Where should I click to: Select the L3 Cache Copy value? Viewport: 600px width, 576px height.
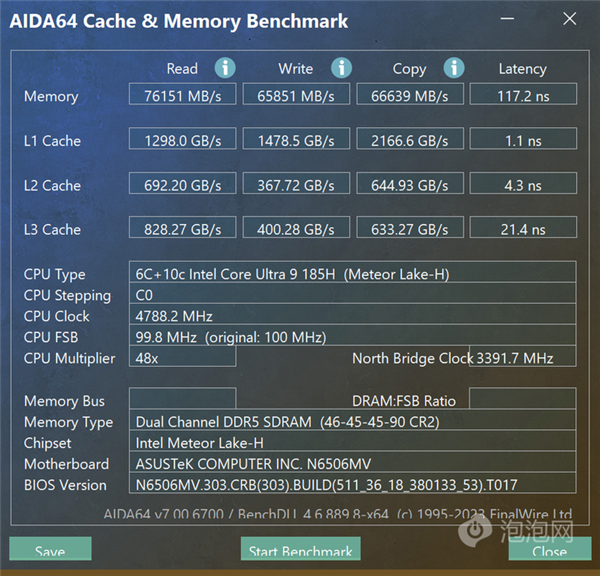pos(410,229)
